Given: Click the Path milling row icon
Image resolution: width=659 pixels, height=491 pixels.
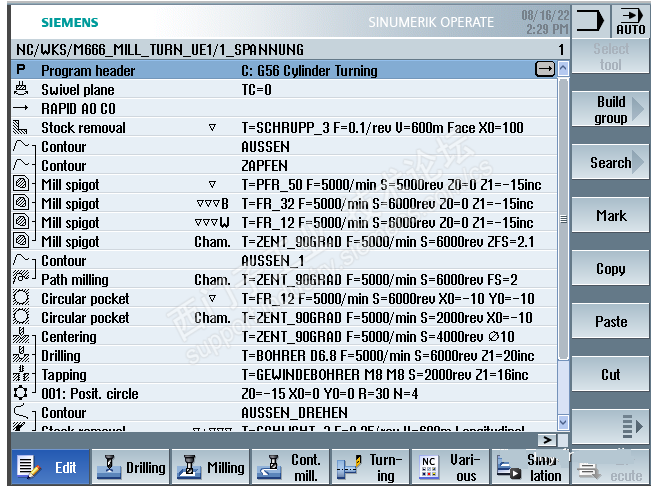Looking at the screenshot, I should point(21,278).
